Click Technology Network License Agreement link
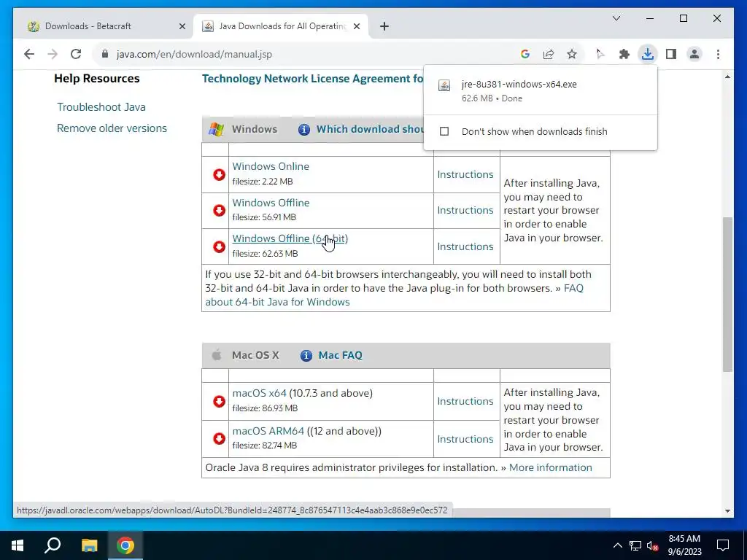Screen dimensions: 747x560 pyautogui.click(x=312, y=79)
